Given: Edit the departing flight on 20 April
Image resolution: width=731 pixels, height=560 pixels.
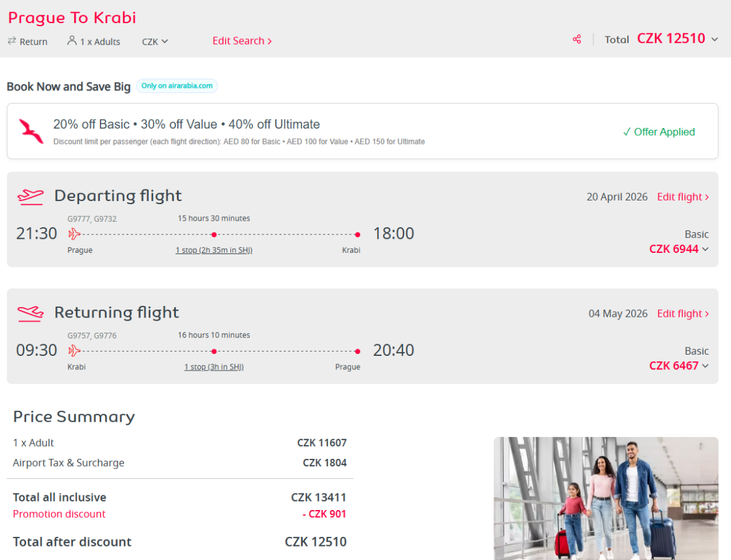Looking at the screenshot, I should tap(683, 197).
